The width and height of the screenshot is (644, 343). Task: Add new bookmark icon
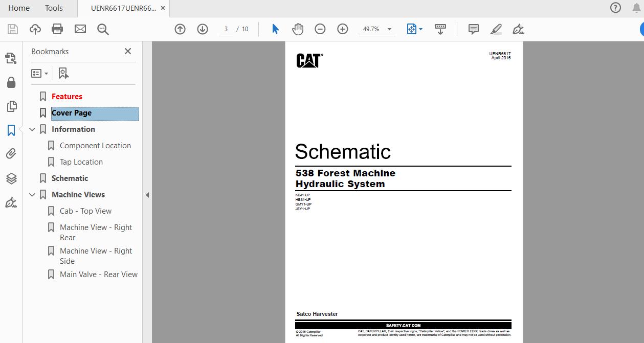click(63, 73)
